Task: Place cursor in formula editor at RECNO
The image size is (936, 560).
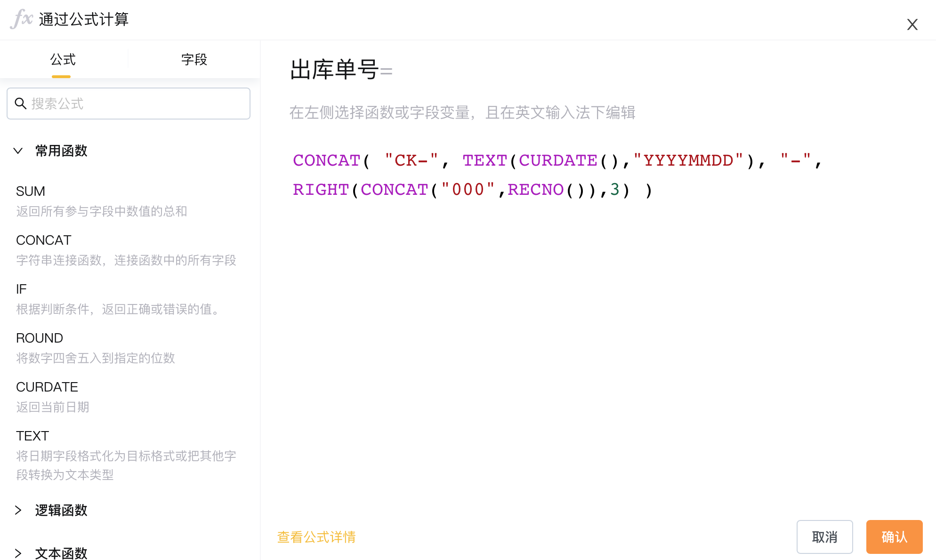Action: tap(535, 190)
